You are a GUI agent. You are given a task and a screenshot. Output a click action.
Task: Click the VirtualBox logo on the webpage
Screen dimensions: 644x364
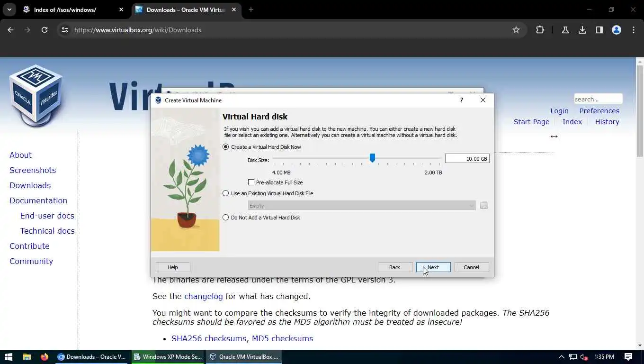pyautogui.click(x=37, y=96)
